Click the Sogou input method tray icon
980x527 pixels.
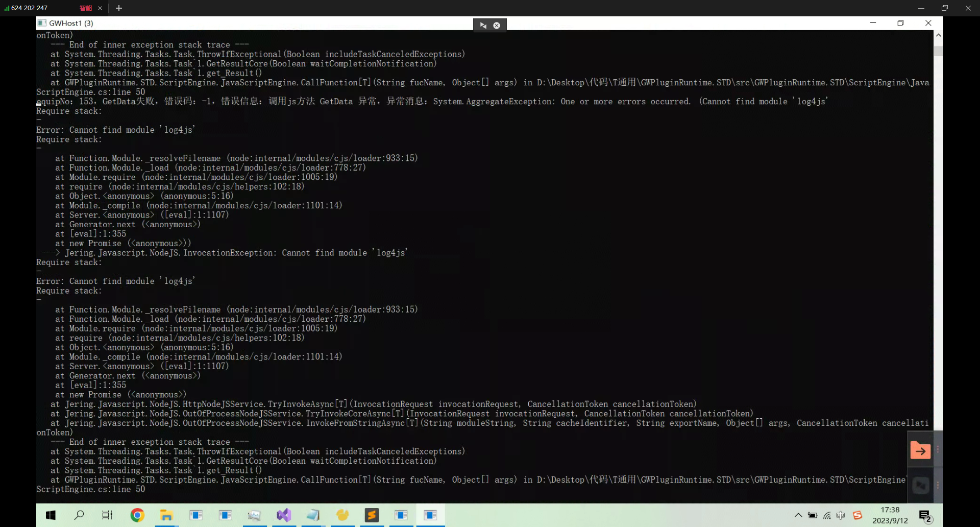pos(857,515)
